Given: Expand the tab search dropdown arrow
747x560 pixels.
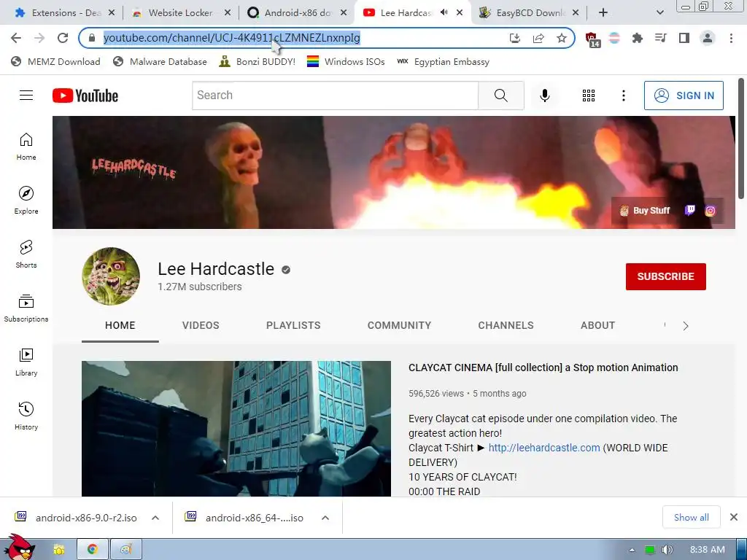Looking at the screenshot, I should click(x=659, y=12).
